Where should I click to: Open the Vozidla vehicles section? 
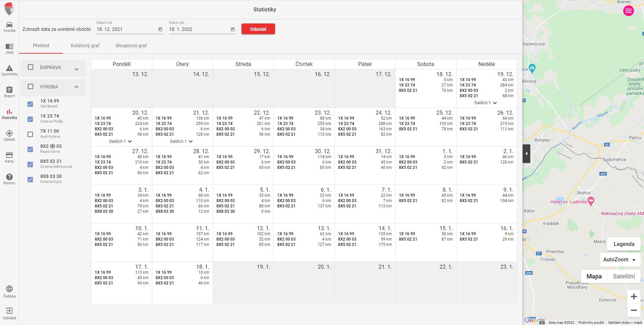point(9,27)
